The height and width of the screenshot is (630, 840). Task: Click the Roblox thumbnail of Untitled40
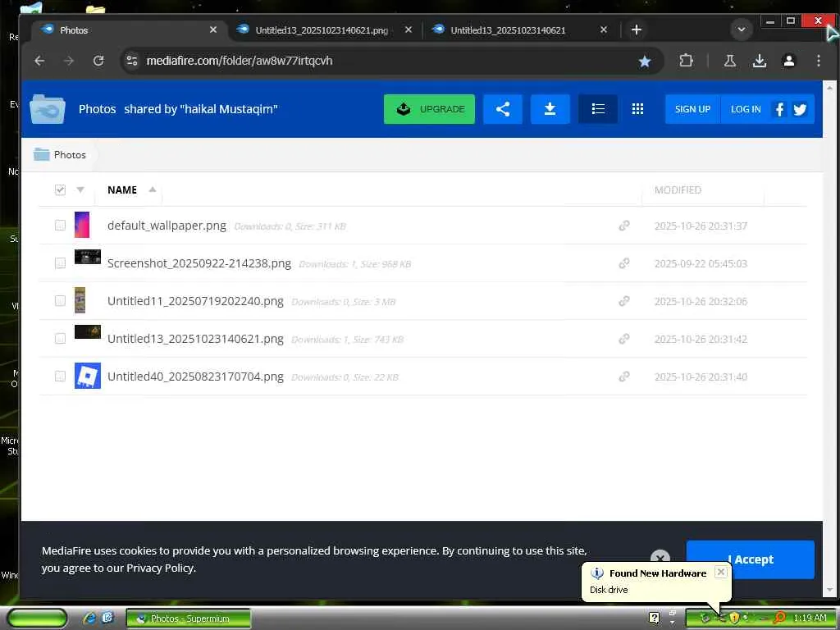tap(87, 376)
